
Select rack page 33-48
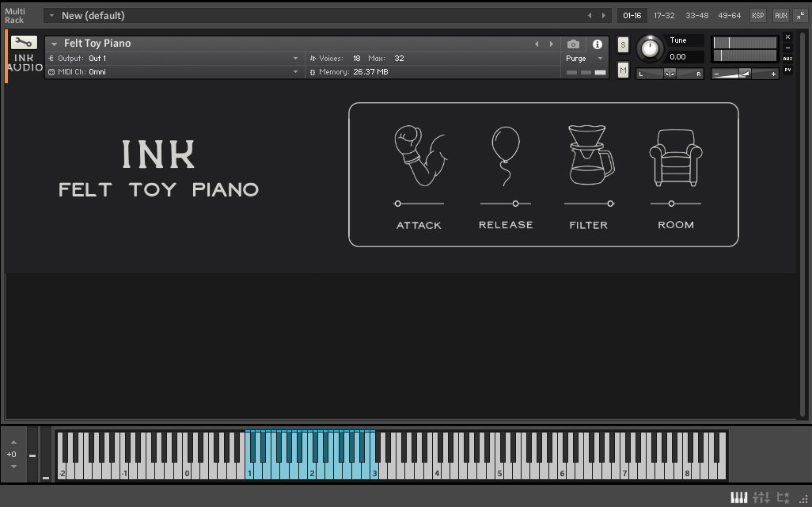[x=697, y=16]
